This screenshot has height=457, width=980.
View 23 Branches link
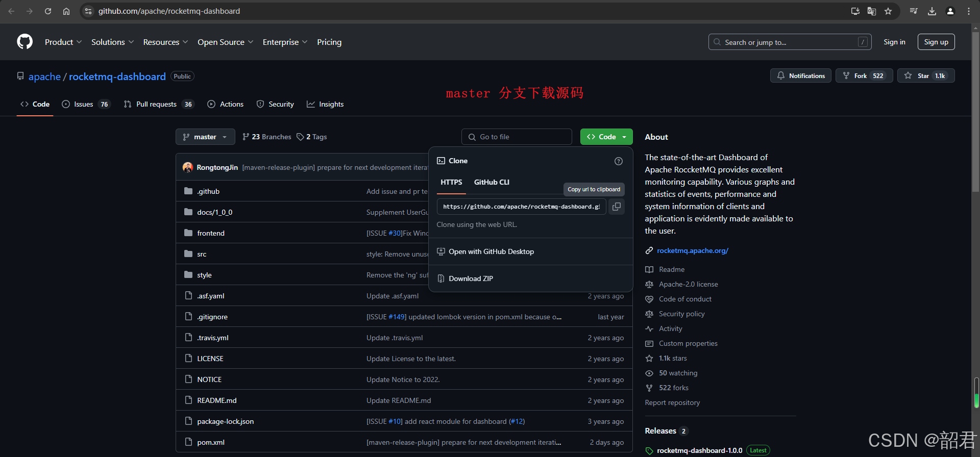pos(266,137)
